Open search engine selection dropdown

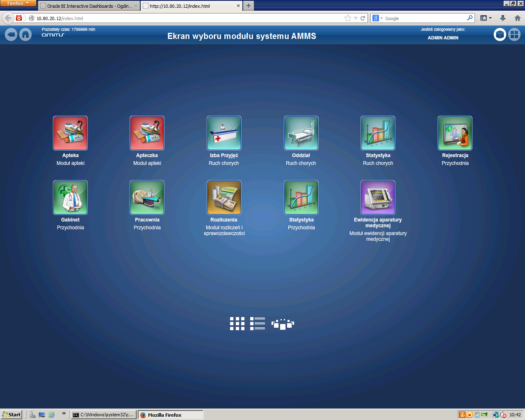click(x=377, y=18)
